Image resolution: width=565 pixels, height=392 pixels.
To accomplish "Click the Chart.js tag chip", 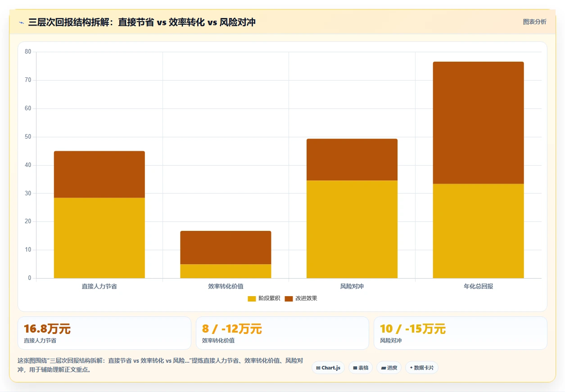I will click(328, 368).
